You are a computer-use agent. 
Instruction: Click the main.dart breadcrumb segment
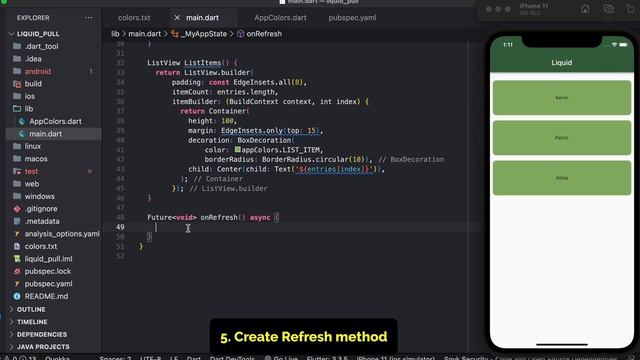tap(144, 34)
